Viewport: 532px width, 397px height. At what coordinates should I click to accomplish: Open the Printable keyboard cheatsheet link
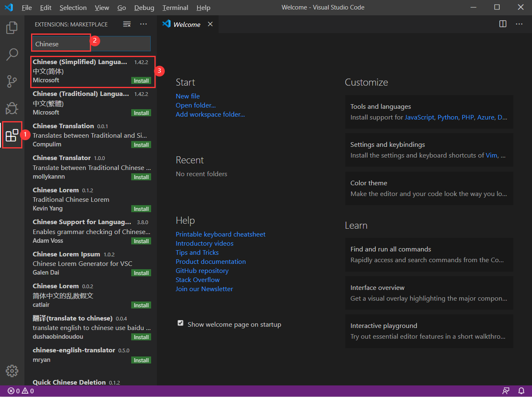(220, 234)
